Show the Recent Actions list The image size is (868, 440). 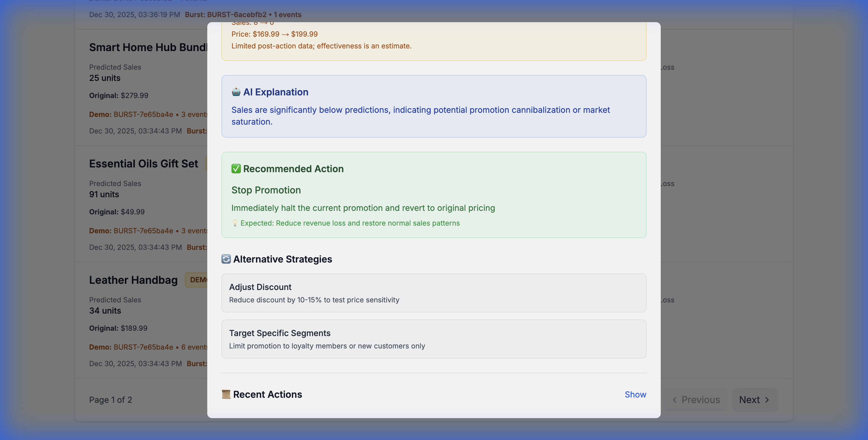point(635,395)
